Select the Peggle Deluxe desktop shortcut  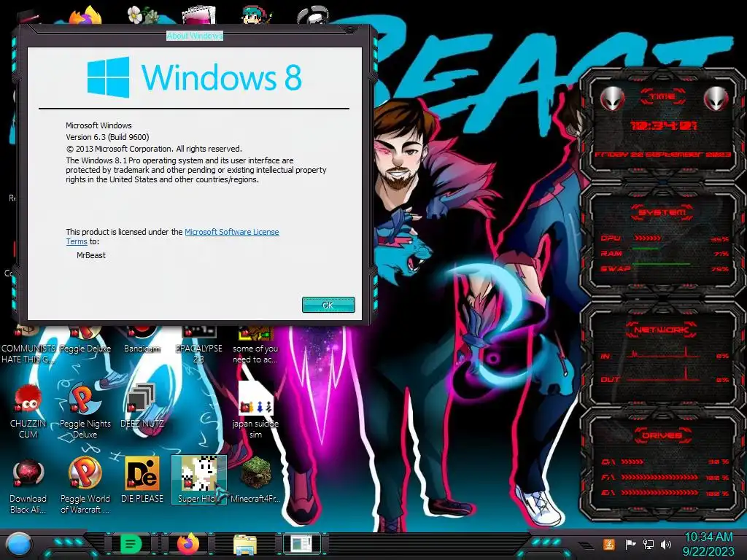[x=85, y=341]
